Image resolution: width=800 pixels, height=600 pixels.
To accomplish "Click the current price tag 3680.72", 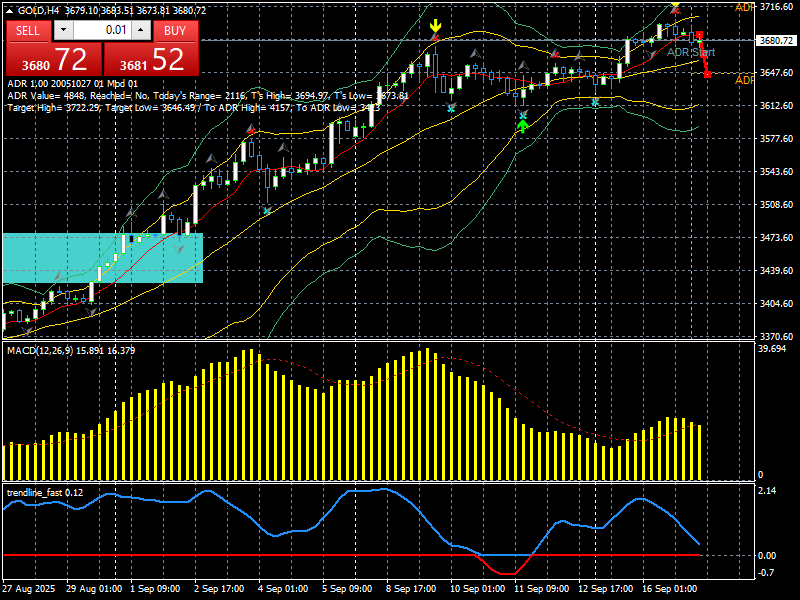I will click(777, 40).
